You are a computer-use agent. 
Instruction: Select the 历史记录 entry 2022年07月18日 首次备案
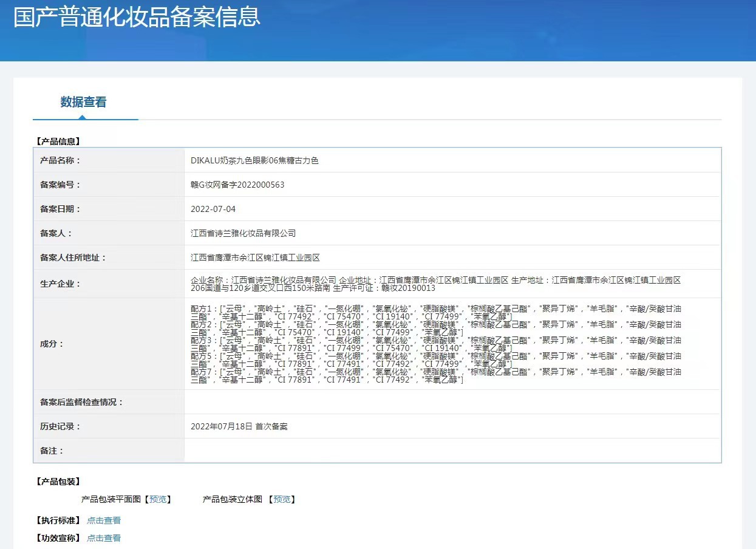239,426
